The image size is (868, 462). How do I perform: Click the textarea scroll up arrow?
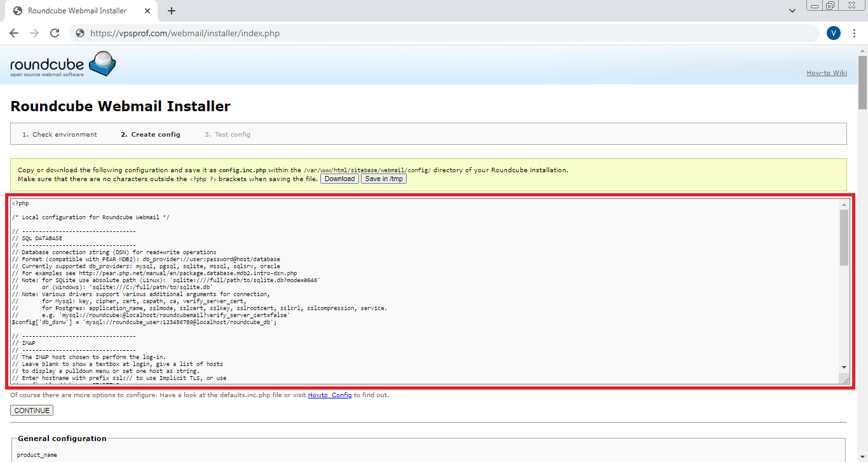coord(844,205)
